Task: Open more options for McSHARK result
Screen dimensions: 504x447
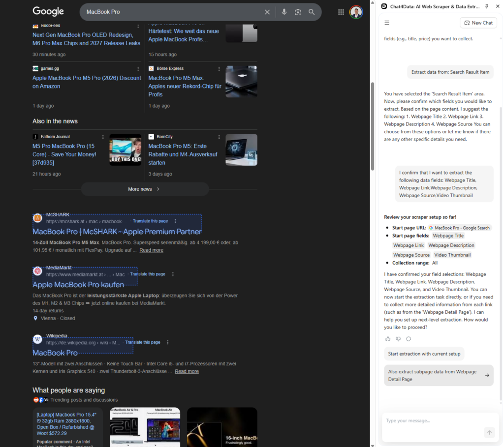Action: (175, 221)
